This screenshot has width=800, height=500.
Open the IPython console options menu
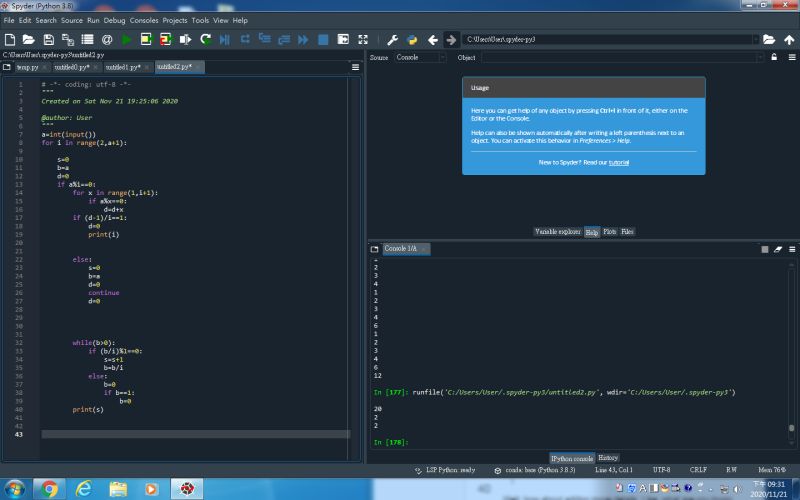pyautogui.click(x=792, y=249)
